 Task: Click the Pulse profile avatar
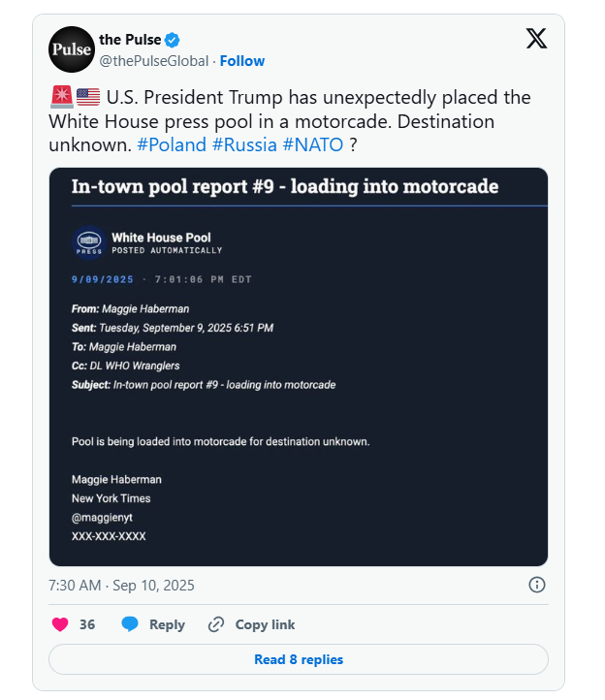72,50
